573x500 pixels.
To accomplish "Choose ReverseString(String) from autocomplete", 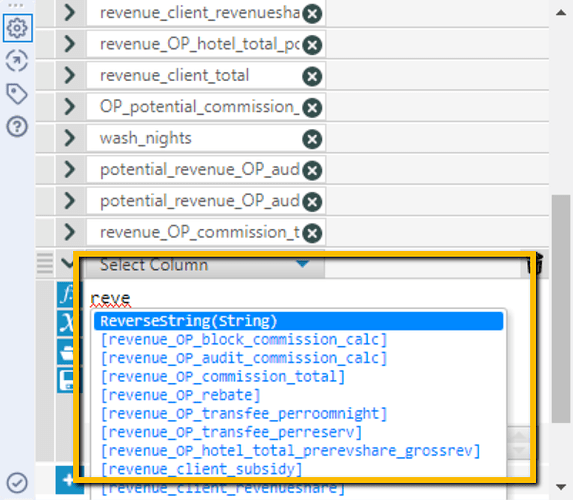I will click(x=299, y=321).
